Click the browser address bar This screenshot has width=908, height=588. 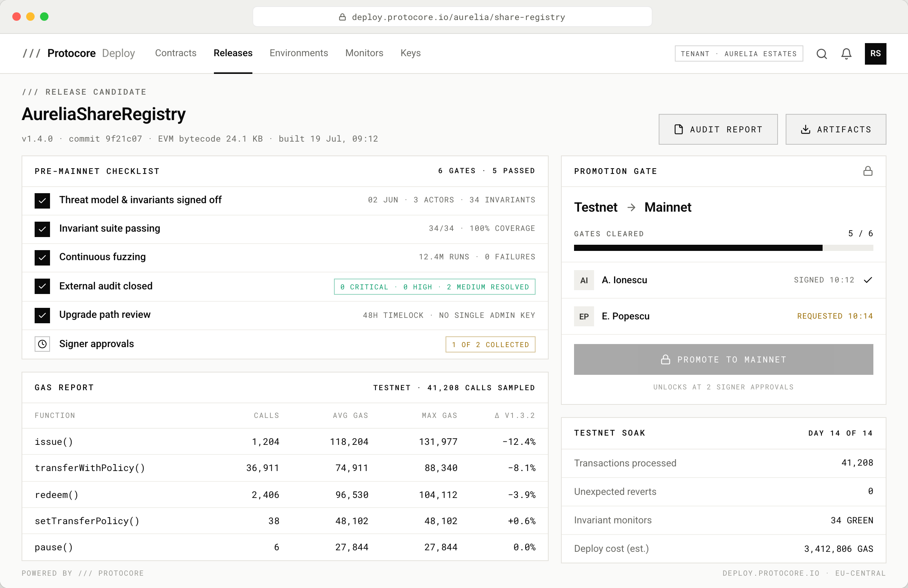pyautogui.click(x=452, y=17)
